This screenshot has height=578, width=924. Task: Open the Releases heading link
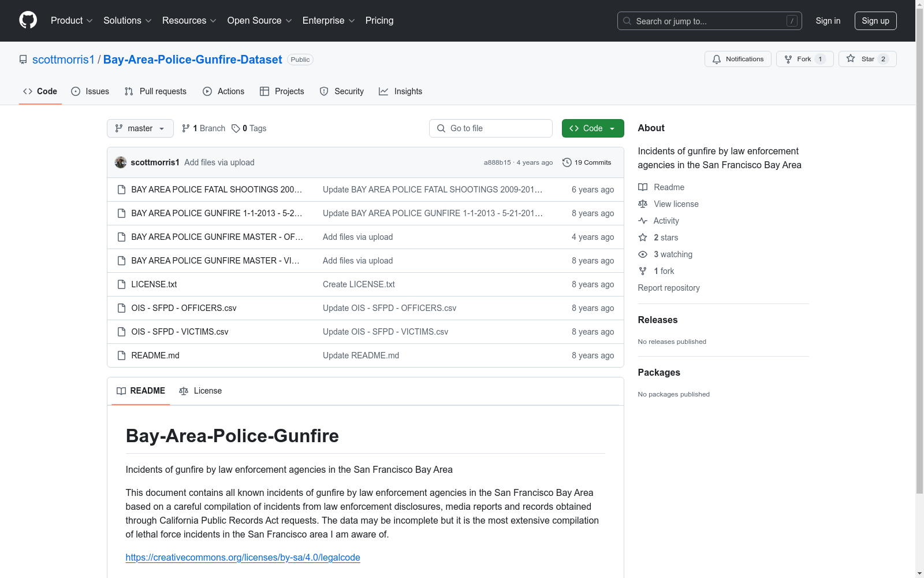click(658, 320)
